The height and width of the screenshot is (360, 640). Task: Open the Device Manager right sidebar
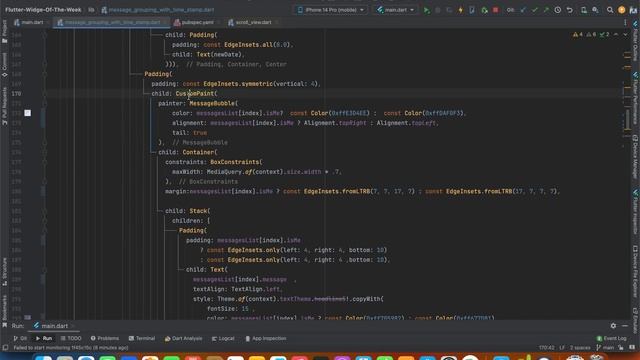pyautogui.click(x=636, y=157)
